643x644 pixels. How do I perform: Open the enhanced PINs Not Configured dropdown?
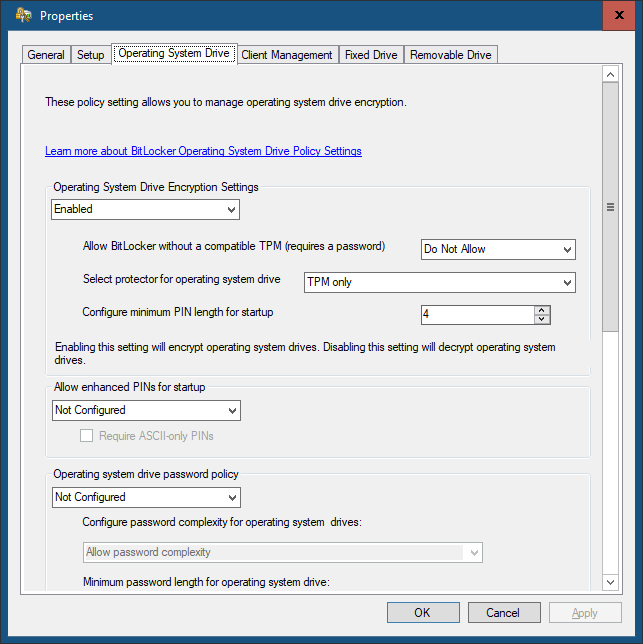(146, 410)
